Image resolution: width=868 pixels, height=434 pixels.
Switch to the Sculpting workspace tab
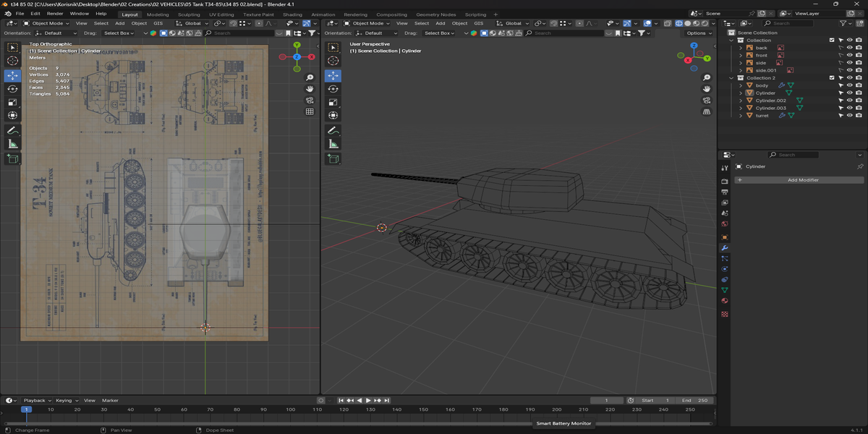(x=189, y=14)
